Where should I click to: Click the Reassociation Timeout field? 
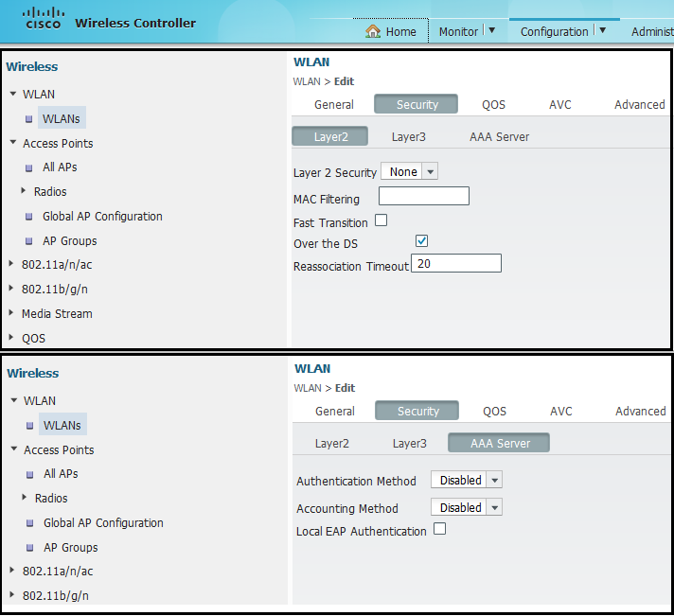(455, 264)
